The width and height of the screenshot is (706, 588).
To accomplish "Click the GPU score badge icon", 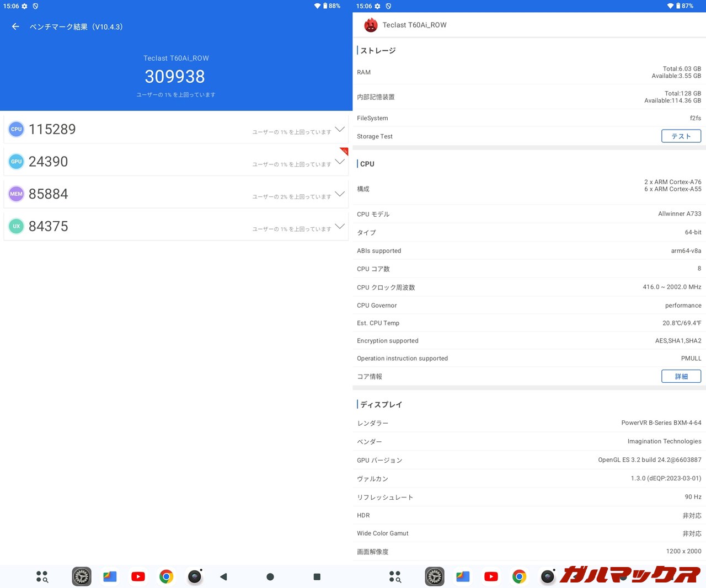I will coord(16,161).
